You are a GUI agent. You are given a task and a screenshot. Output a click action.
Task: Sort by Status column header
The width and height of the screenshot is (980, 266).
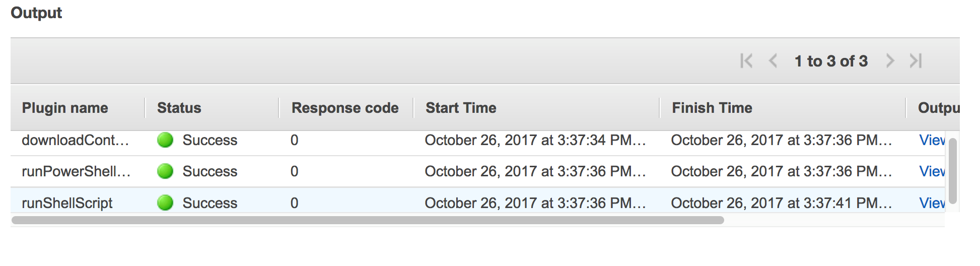(x=179, y=108)
